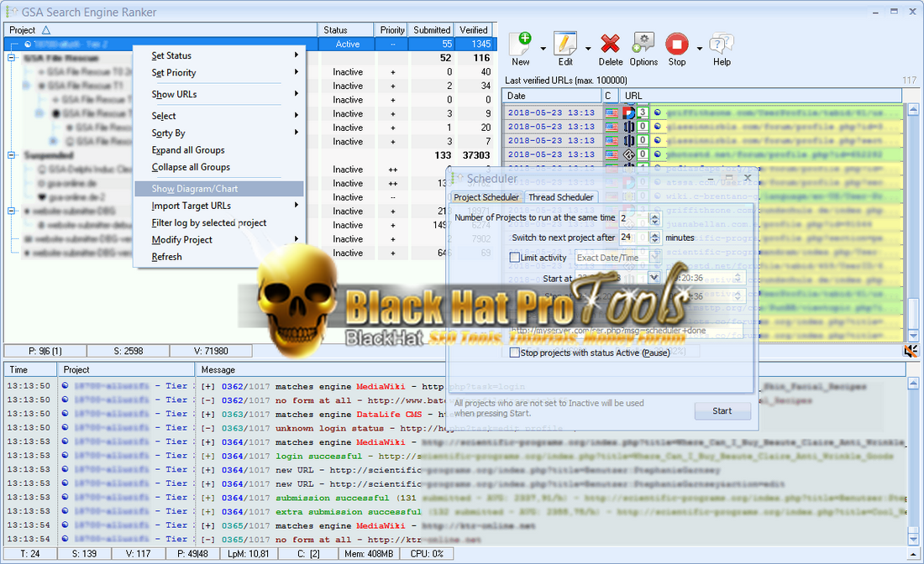
Task: Click the sort triangle in the Project header
Action: pos(46,30)
